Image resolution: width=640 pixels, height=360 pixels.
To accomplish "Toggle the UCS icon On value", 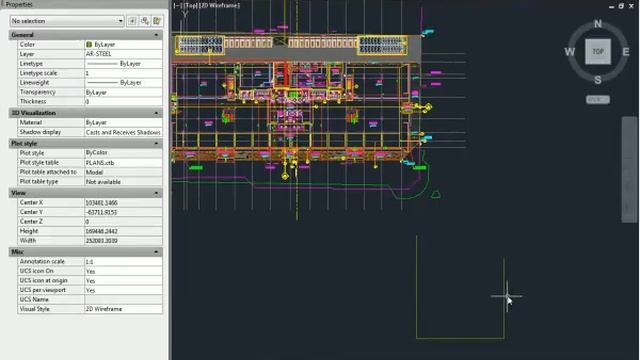I will point(123,271).
